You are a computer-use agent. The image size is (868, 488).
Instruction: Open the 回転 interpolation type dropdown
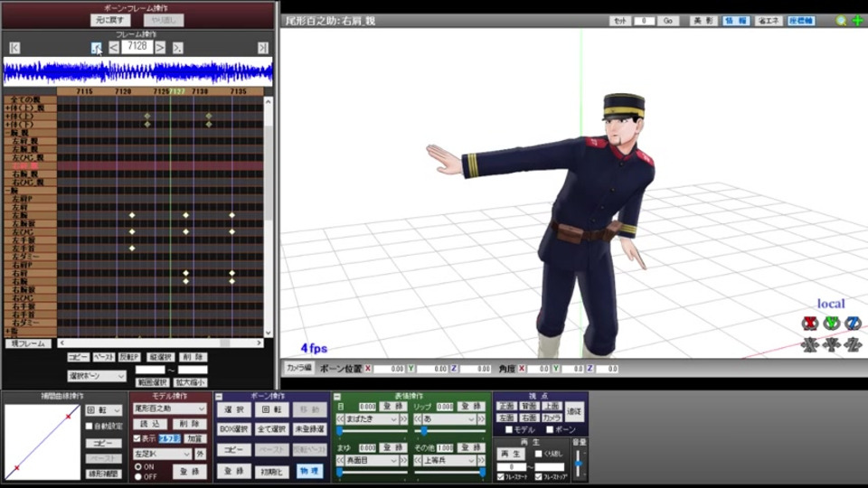103,410
